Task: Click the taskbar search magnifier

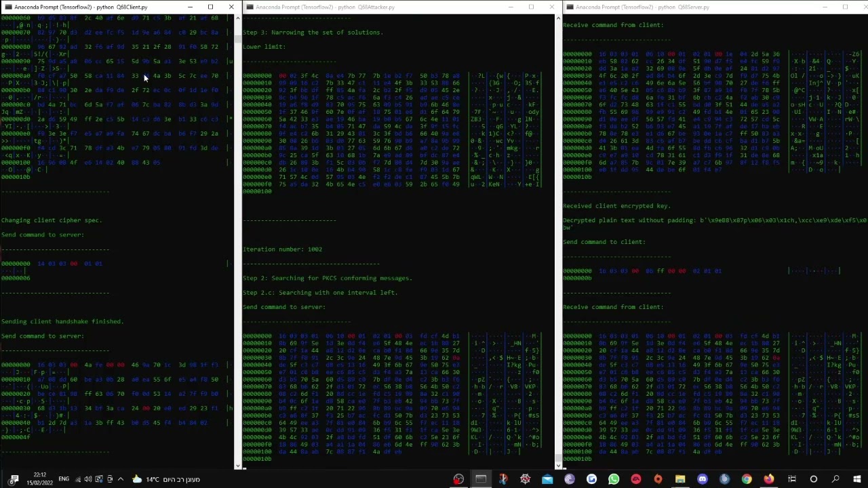Action: tap(835, 479)
